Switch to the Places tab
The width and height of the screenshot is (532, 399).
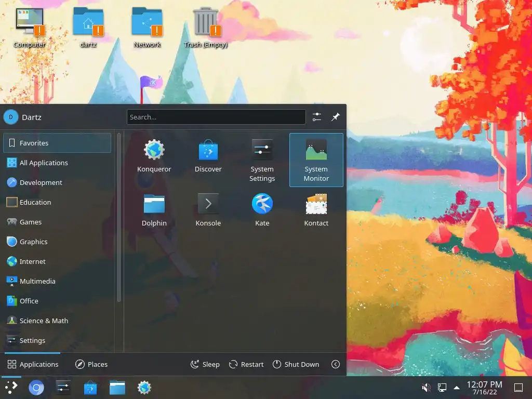tap(91, 364)
